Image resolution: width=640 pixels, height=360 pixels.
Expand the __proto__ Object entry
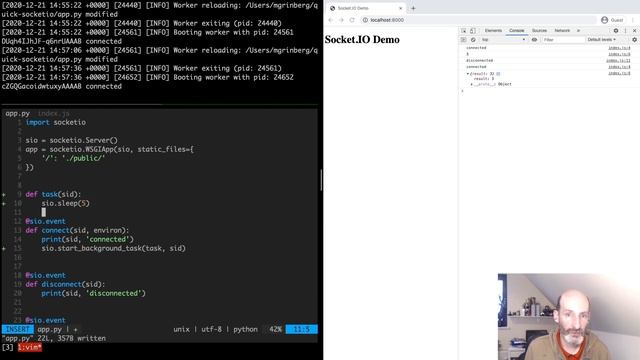coord(471,84)
